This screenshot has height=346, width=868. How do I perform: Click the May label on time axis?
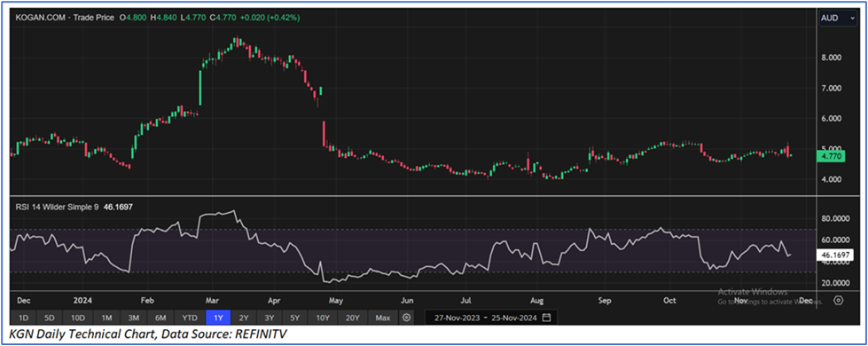click(336, 301)
